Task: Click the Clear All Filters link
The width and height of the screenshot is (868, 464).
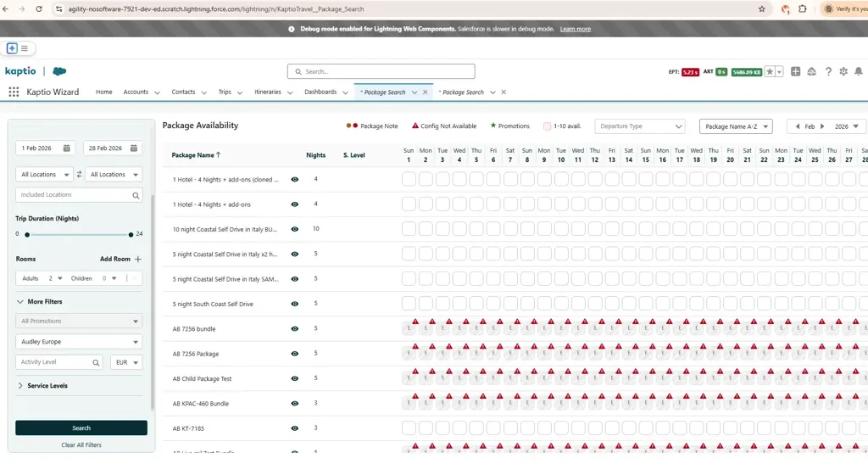Action: pyautogui.click(x=81, y=445)
